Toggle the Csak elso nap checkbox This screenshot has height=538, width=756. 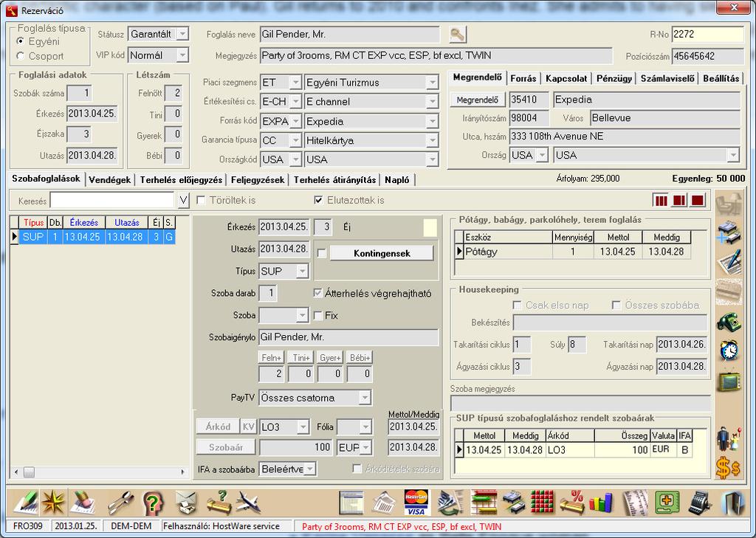[x=518, y=305]
